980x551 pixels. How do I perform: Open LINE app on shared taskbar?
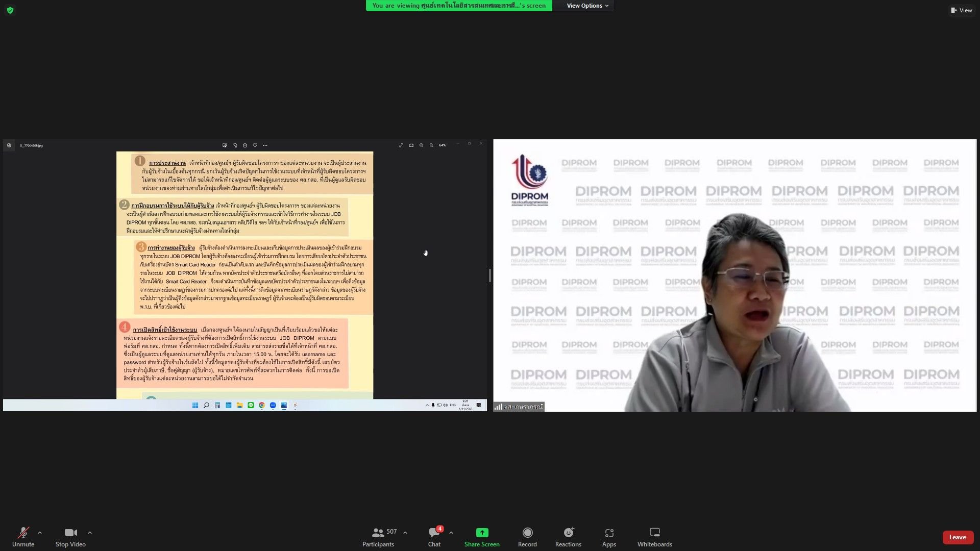[251, 405]
